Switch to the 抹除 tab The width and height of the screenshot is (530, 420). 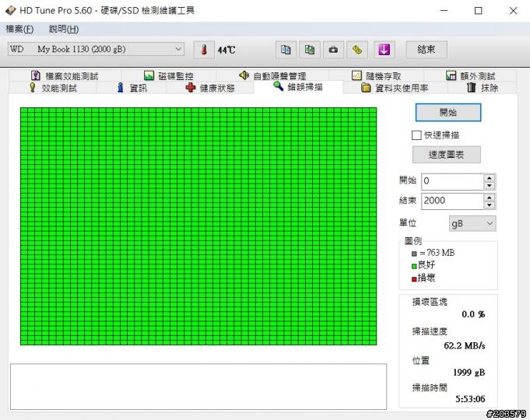[x=483, y=88]
